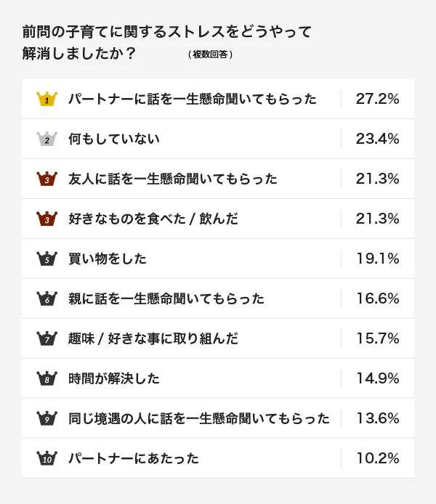Click the text パートナーにあたった
Screen dimensions: 436x504
(134, 458)
